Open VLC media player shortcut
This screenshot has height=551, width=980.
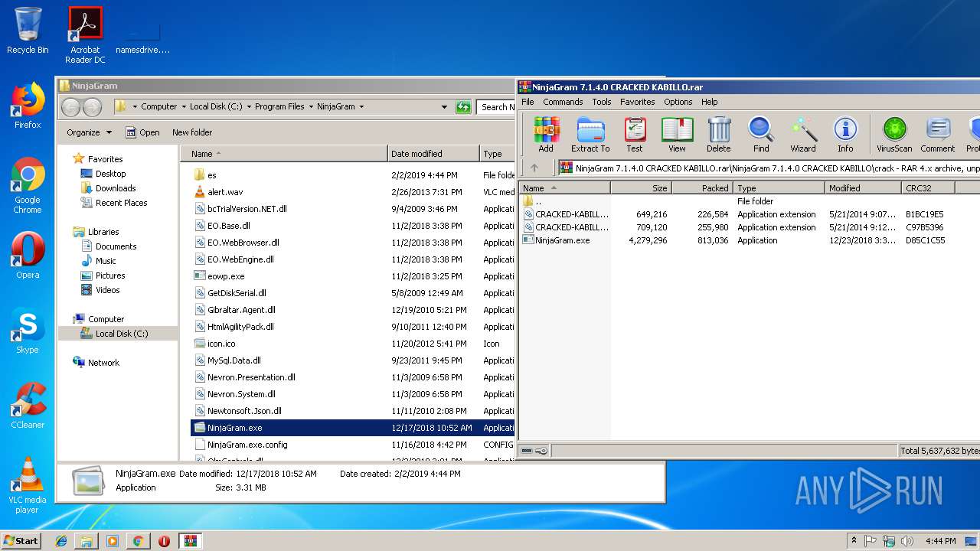pos(28,485)
